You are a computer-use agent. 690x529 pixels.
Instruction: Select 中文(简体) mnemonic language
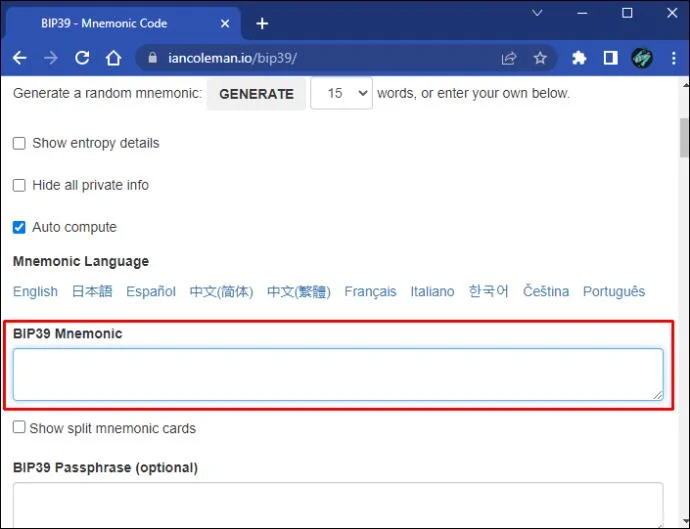click(x=221, y=291)
